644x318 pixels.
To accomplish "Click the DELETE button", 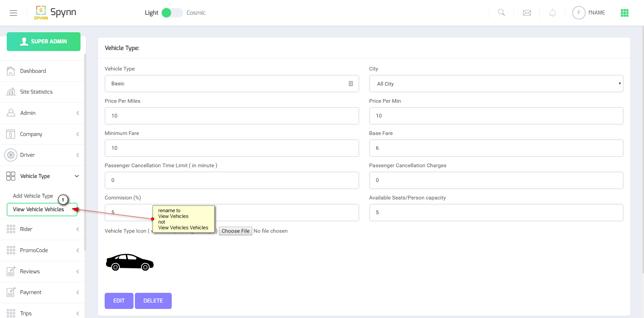I will click(x=153, y=301).
